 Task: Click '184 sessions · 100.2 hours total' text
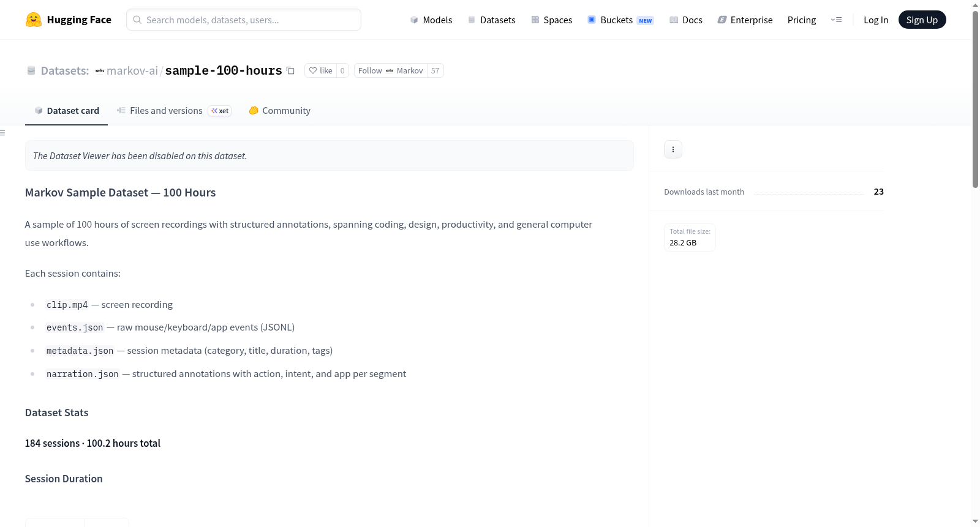click(x=93, y=443)
